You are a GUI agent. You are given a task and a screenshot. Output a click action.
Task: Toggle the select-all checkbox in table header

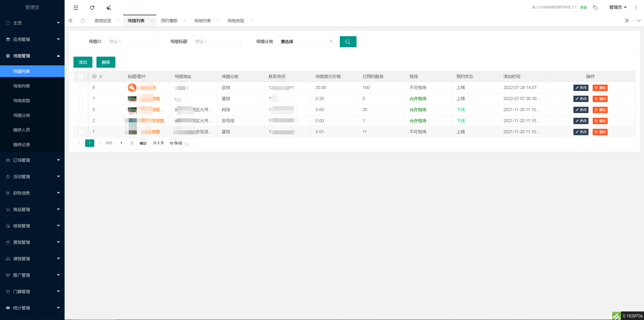81,76
